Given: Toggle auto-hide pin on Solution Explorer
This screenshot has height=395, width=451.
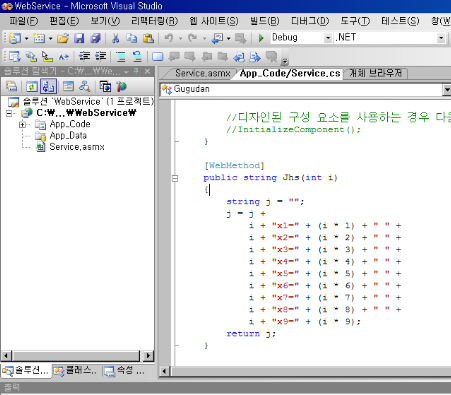Looking at the screenshot, I should (x=136, y=71).
